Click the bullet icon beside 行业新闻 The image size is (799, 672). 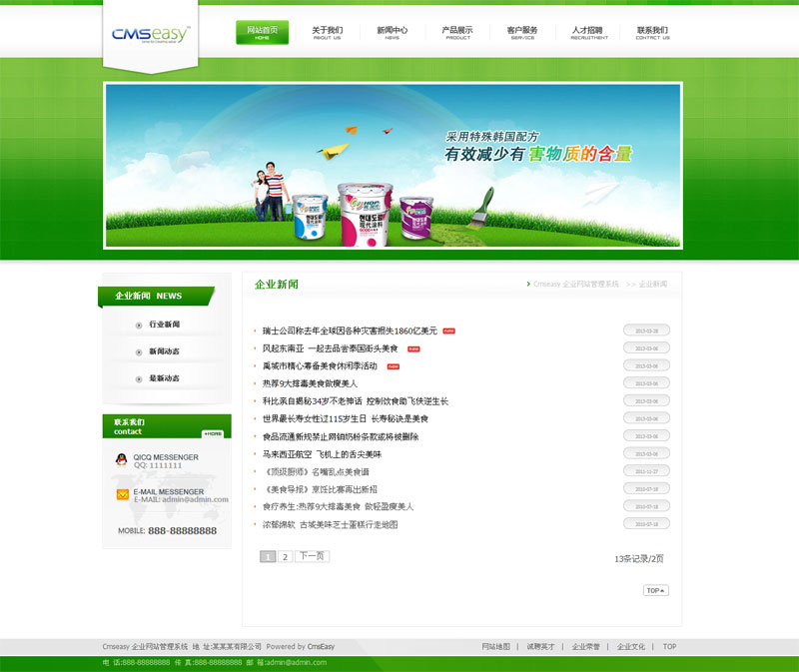pos(138,325)
